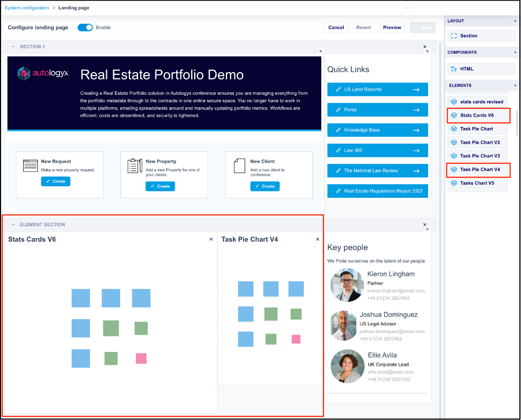
Task: Pick the Task Pie Chart V4 element
Action: pyautogui.click(x=478, y=170)
